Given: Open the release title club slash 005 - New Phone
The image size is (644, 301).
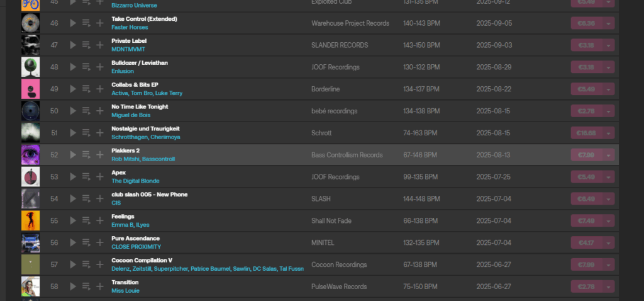Looking at the screenshot, I should [148, 195].
